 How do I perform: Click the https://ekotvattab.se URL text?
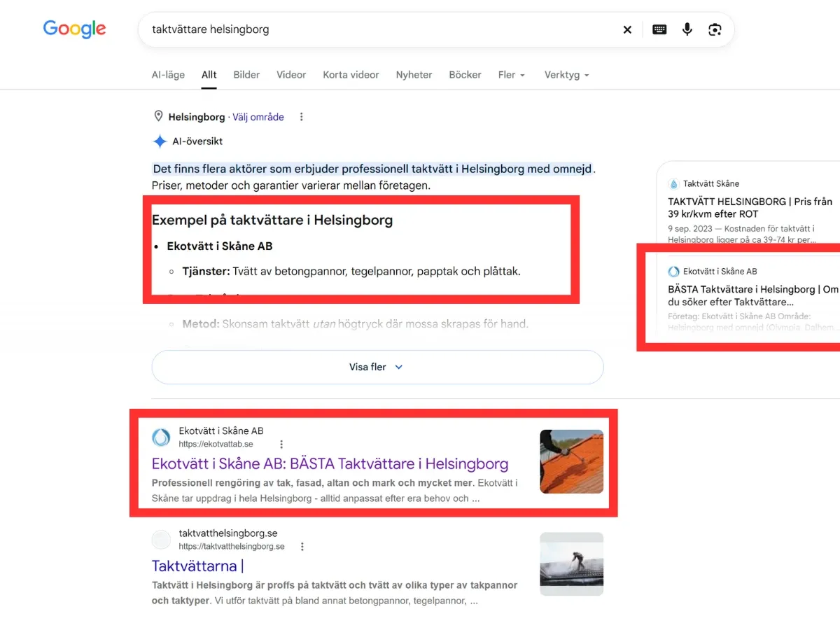216,444
